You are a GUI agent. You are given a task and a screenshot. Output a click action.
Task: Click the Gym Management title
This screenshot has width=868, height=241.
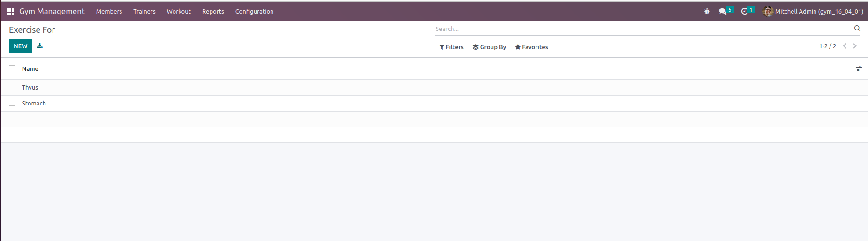pyautogui.click(x=52, y=11)
